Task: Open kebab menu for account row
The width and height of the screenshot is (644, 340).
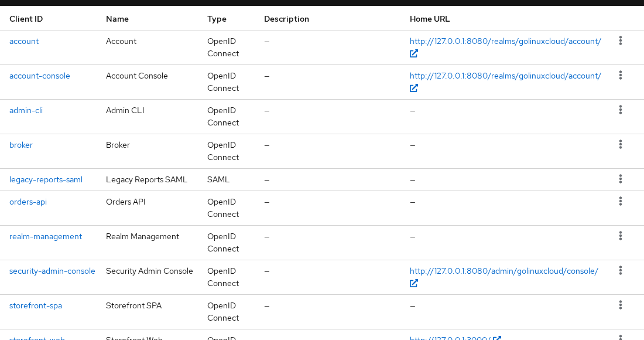Action: (x=620, y=40)
